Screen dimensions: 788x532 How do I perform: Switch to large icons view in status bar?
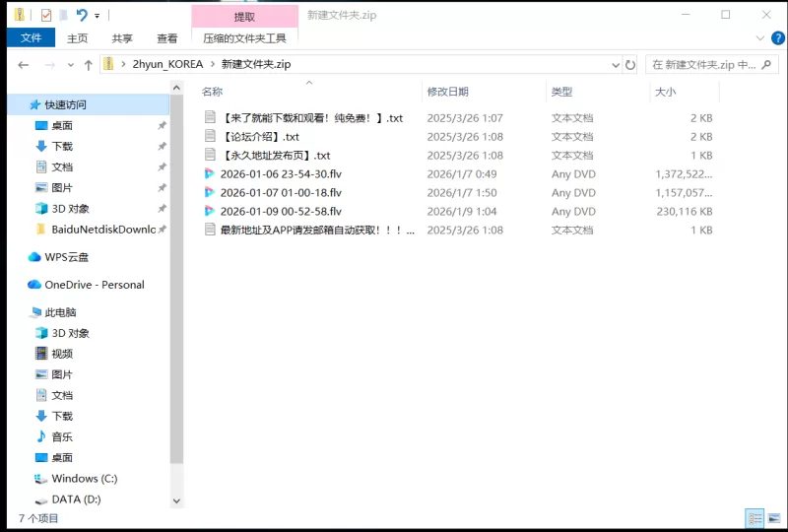tap(774, 518)
